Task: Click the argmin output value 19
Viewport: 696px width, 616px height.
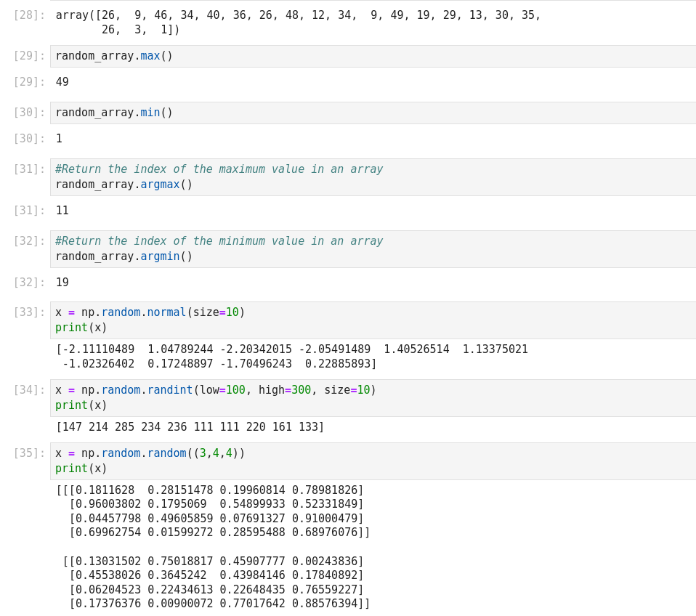Action: tap(62, 283)
